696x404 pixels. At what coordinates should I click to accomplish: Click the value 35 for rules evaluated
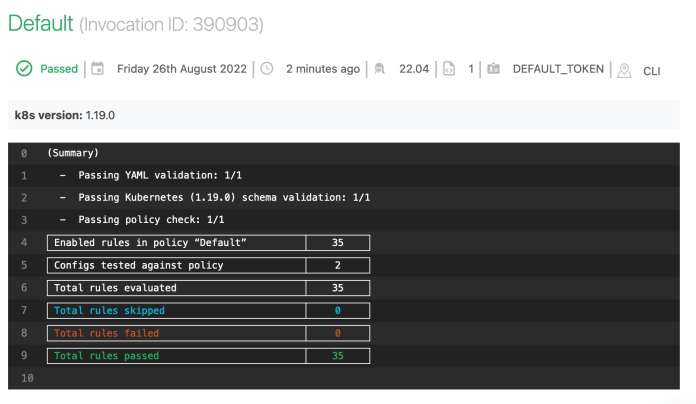tap(338, 288)
